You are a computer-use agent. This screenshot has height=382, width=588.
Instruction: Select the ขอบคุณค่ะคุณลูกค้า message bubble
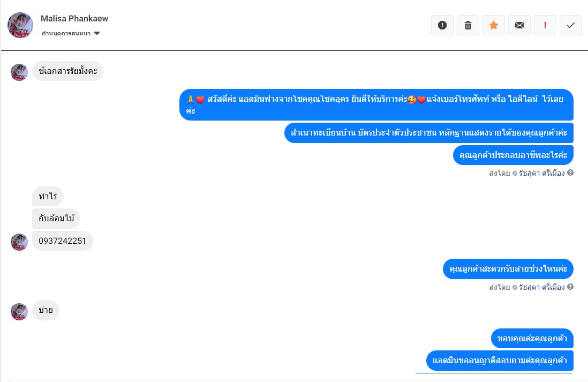pyautogui.click(x=532, y=339)
